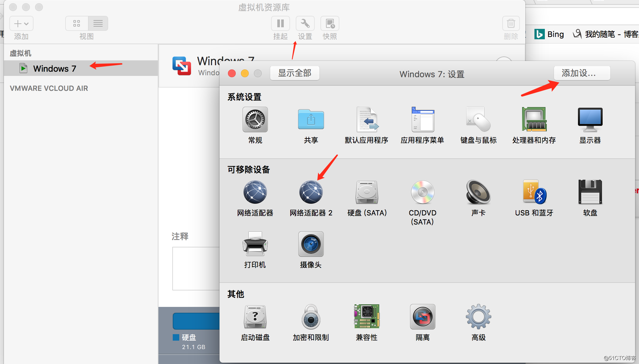Viewport: 639px width, 364px height.
Task: Open CD/DVD (SATA) settings
Action: pos(423,192)
